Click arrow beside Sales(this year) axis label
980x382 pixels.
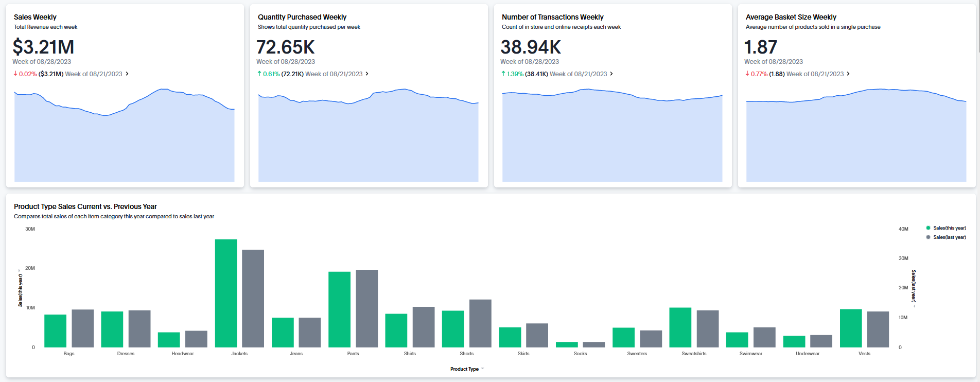pos(20,270)
